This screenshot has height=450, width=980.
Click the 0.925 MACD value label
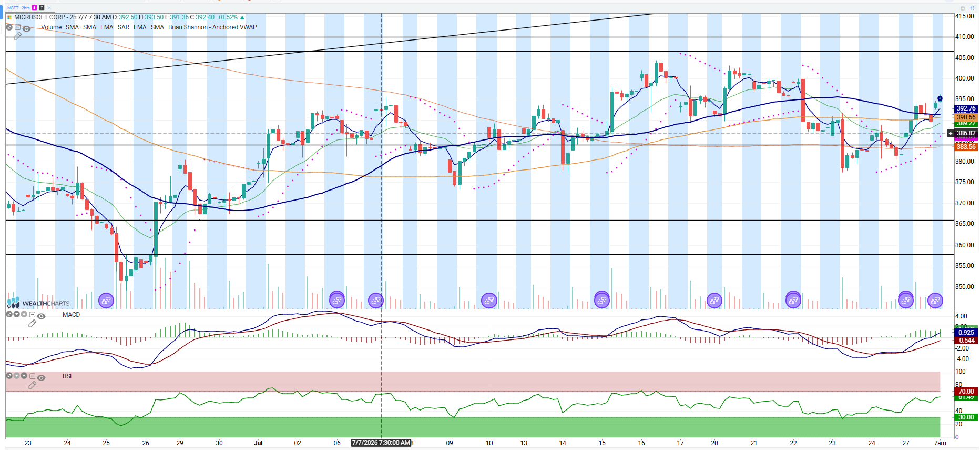click(966, 333)
